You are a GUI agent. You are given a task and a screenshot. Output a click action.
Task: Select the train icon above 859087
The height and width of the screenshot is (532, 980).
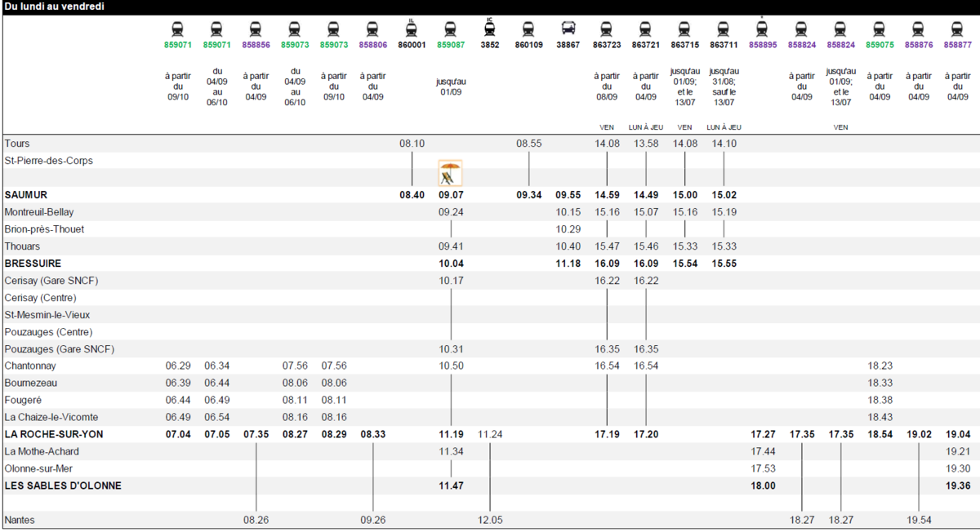(x=450, y=29)
